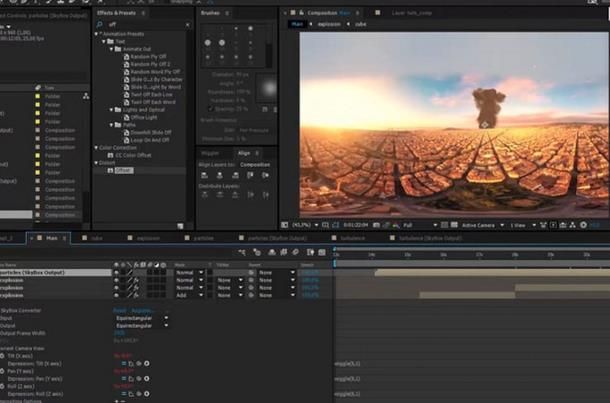
Task: Open grid and guide options in viewer
Action: 325,225
